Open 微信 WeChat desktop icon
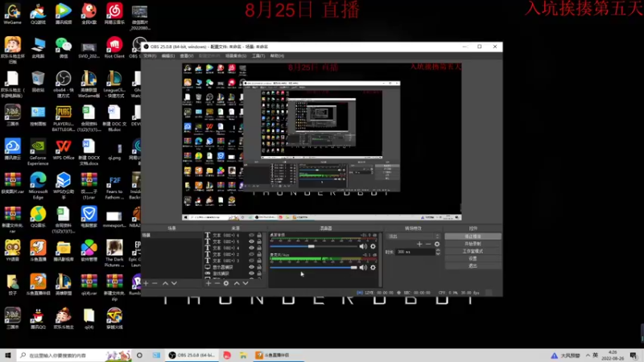Viewport: 644px width, 362px height. tap(64, 47)
